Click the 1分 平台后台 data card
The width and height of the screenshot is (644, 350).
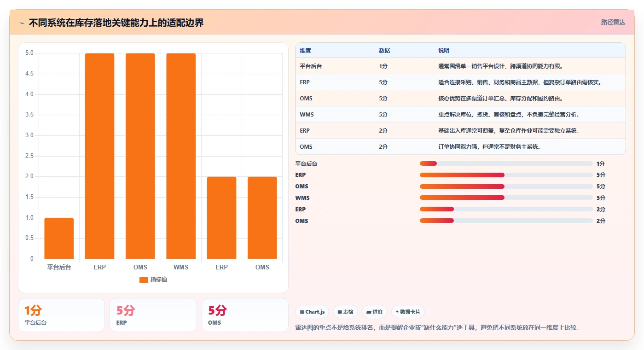click(61, 315)
